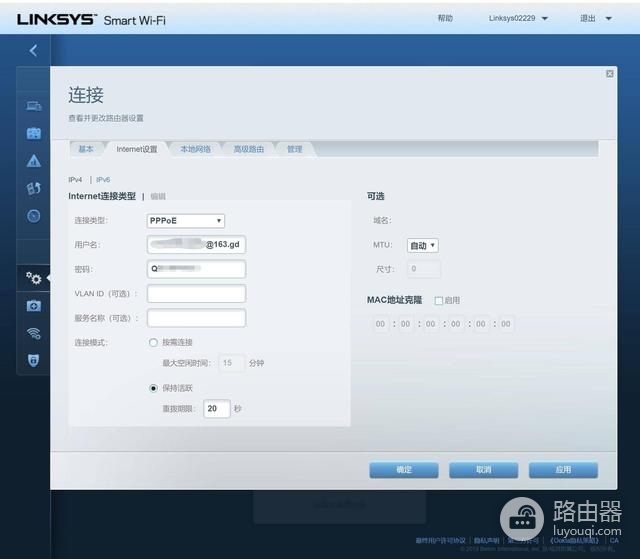Click the MTU 尺寸 field
The height and width of the screenshot is (559, 640).
(424, 269)
